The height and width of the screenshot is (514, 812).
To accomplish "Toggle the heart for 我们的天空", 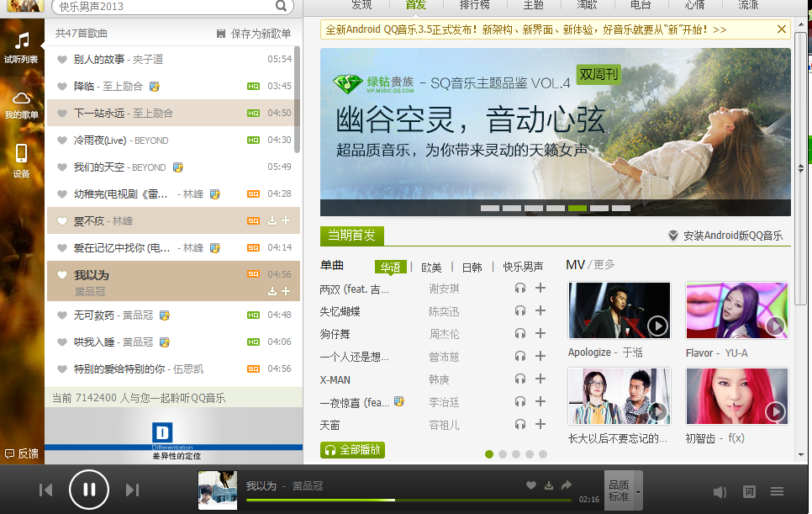I will click(x=62, y=167).
